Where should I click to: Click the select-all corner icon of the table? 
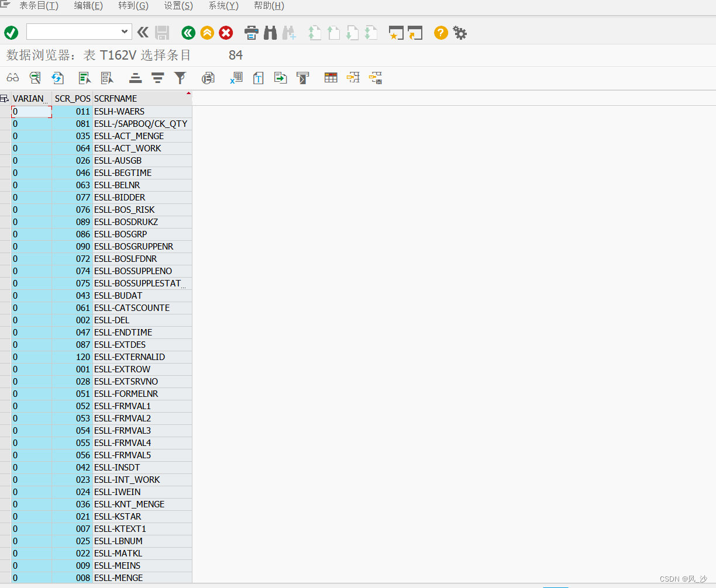click(x=5, y=98)
